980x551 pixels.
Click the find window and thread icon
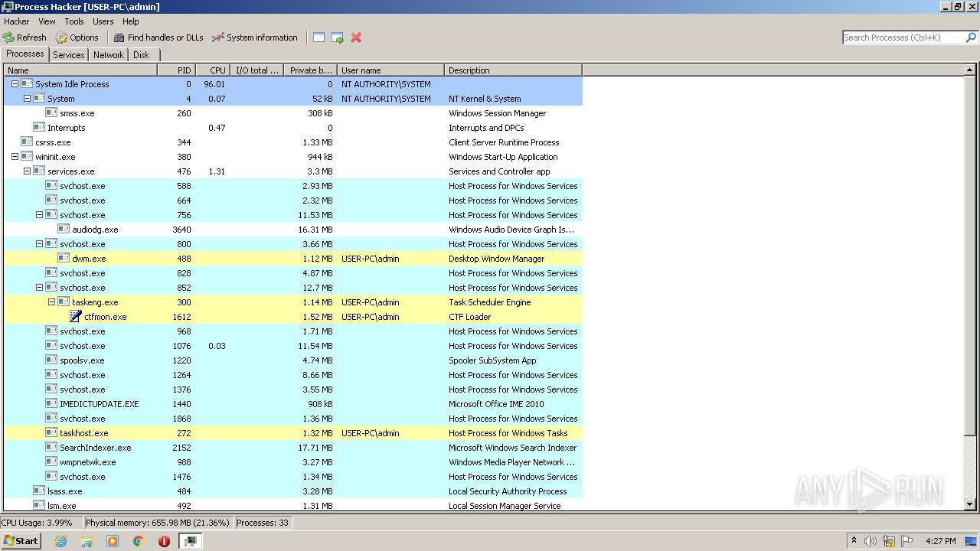pos(338,37)
